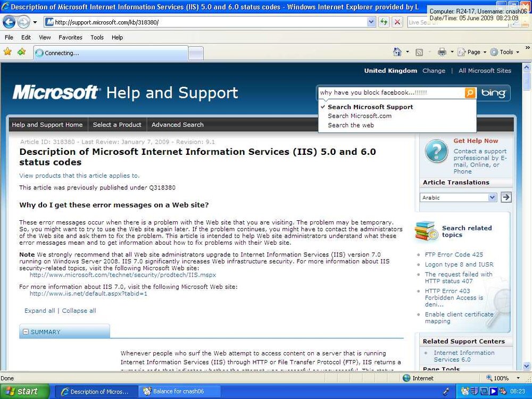Click Collapse all link

79,311
